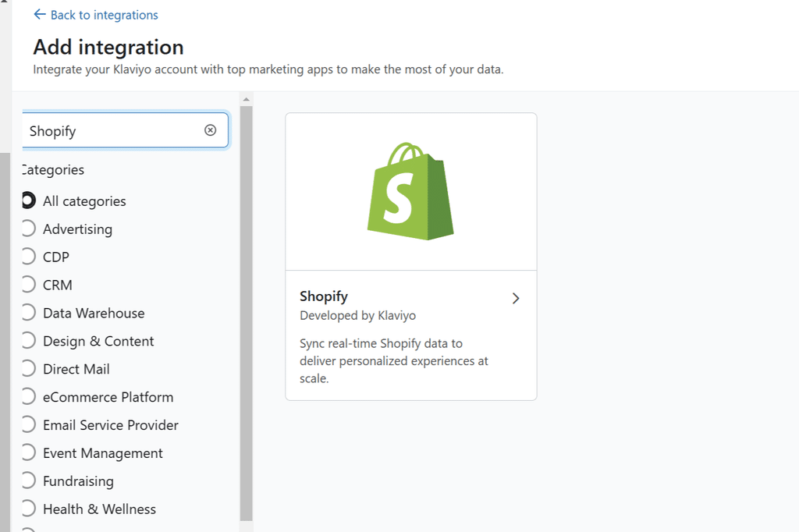Select the Advertising category option
Viewport: 799px width, 532px height.
click(x=28, y=229)
